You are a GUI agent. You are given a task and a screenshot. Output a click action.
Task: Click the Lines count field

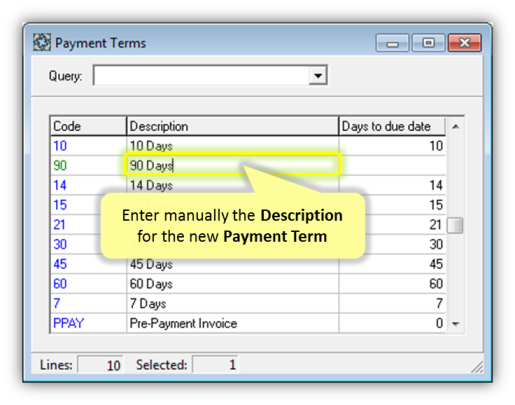[101, 365]
